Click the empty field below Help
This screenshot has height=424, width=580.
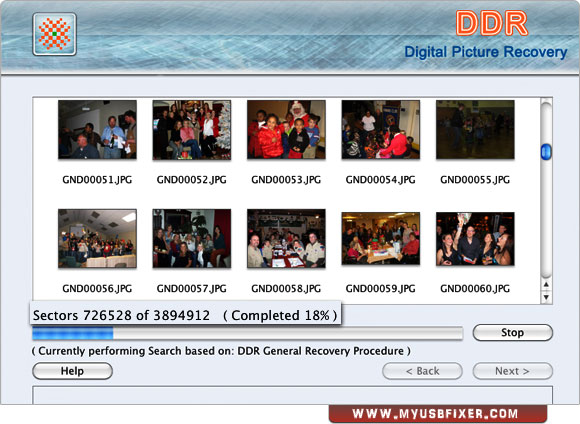click(x=293, y=395)
